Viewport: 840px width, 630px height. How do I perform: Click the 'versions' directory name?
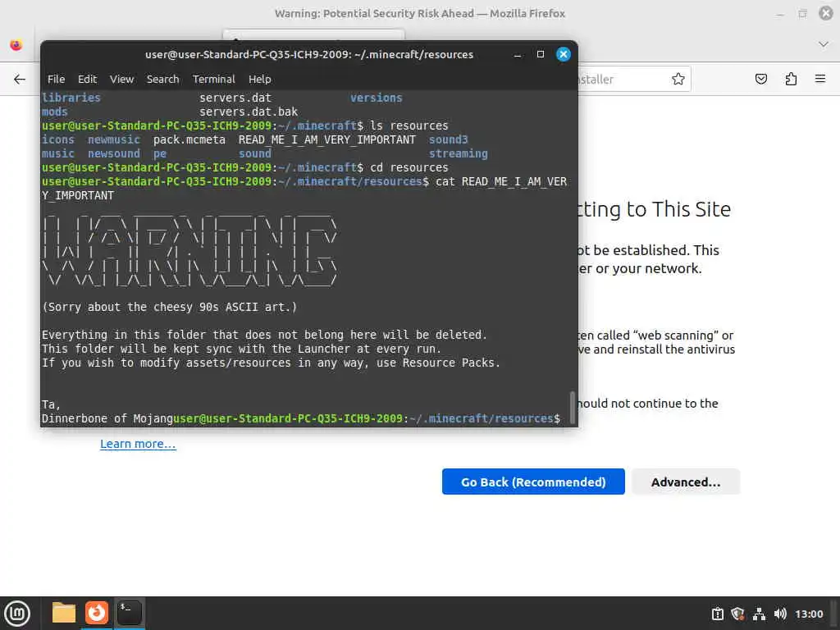[x=376, y=98]
